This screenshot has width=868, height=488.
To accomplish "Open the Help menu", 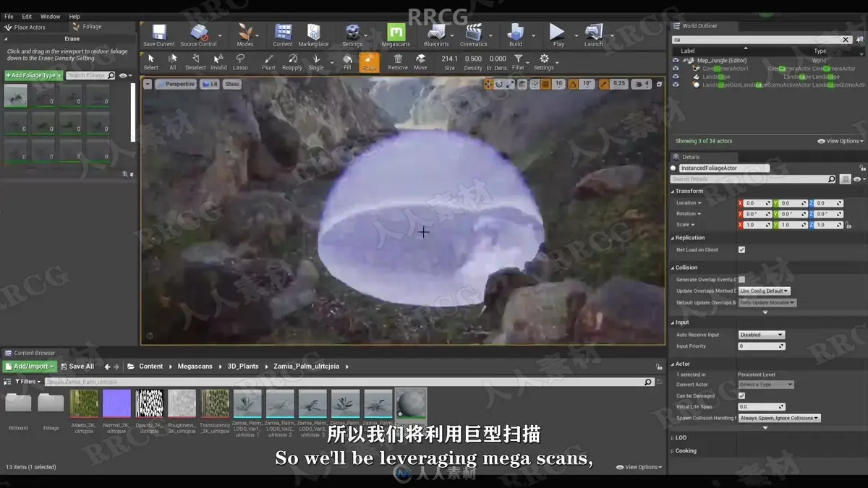I will 75,16.
